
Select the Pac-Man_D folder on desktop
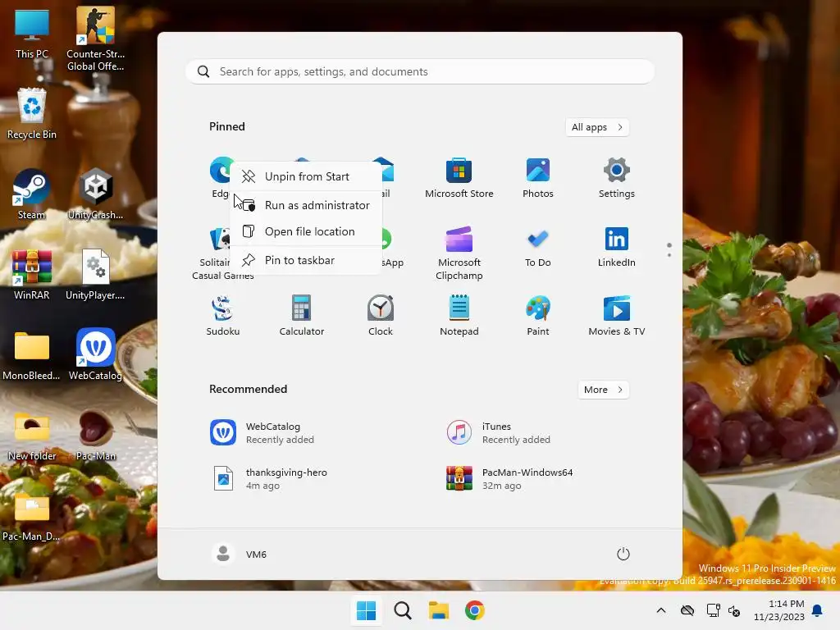click(31, 515)
